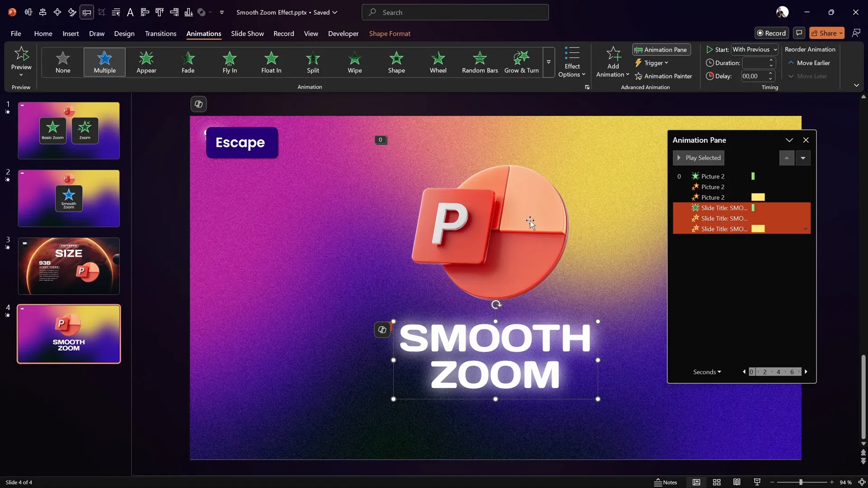Open Animation Pane options chevron
Image resolution: width=868 pixels, height=488 pixels.
[789, 140]
